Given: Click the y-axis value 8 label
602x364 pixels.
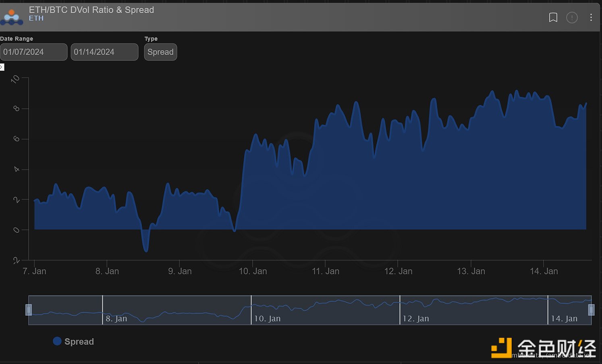Looking at the screenshot, I should tap(17, 109).
